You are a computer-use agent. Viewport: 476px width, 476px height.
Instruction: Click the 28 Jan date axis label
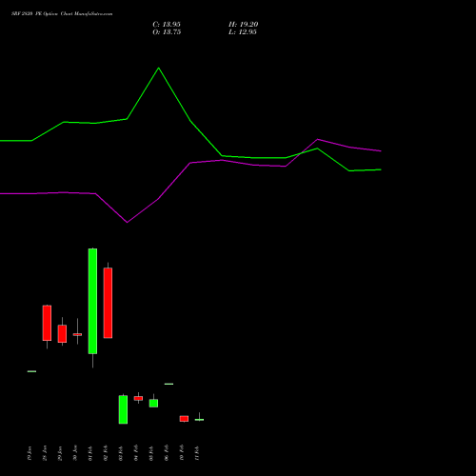click(45, 453)
